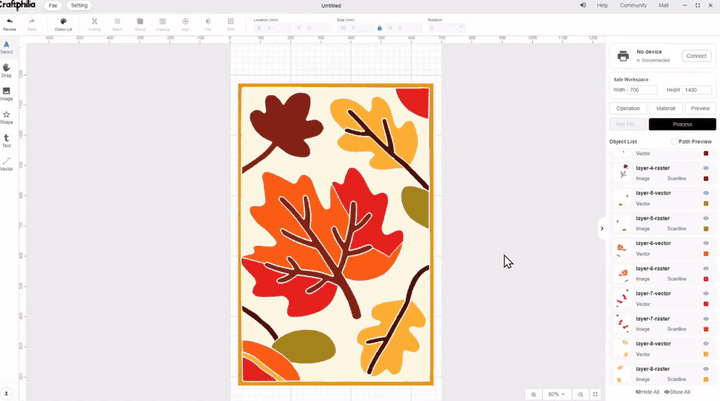The width and height of the screenshot is (720, 401).
Task: Click the layer-5-vector olive swatch
Action: point(706,203)
